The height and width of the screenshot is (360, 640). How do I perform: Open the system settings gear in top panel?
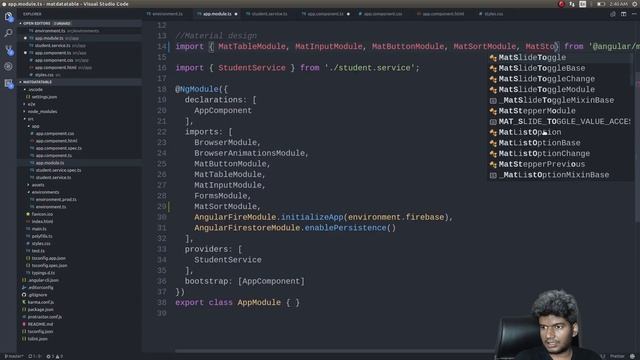[635, 4]
